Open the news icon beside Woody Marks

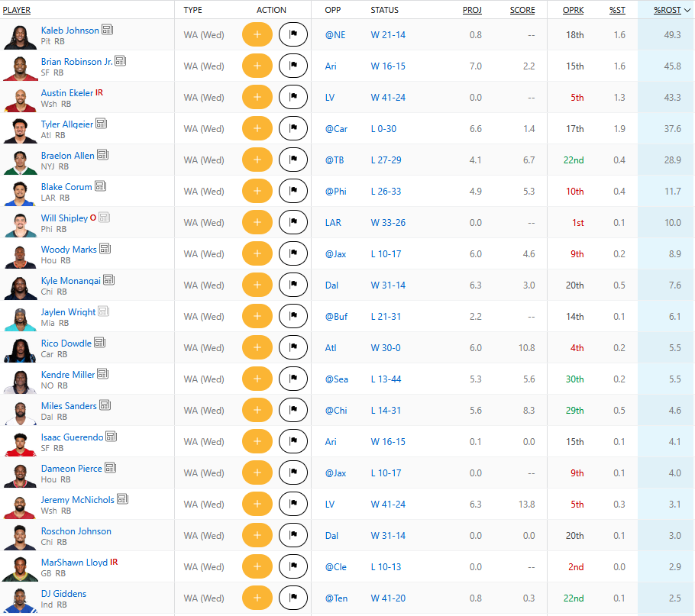pos(105,249)
